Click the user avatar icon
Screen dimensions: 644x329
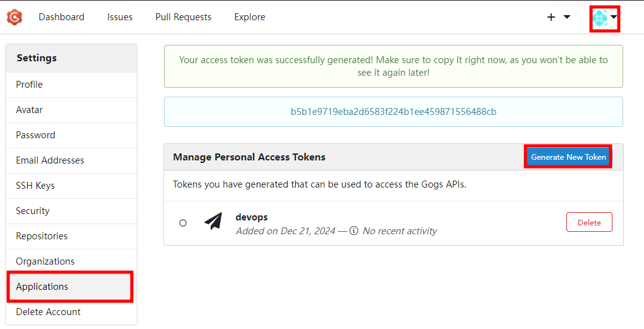point(600,18)
